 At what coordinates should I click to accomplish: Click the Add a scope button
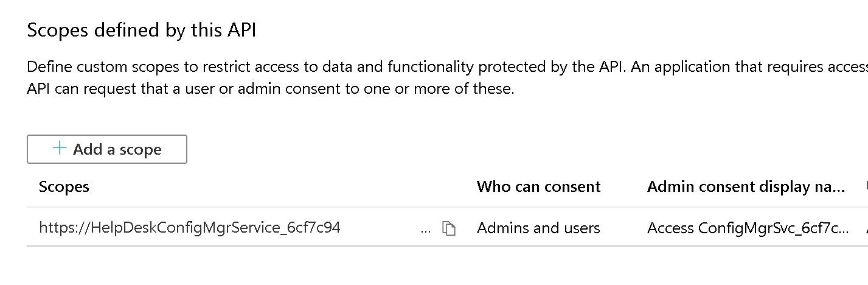coord(107,149)
